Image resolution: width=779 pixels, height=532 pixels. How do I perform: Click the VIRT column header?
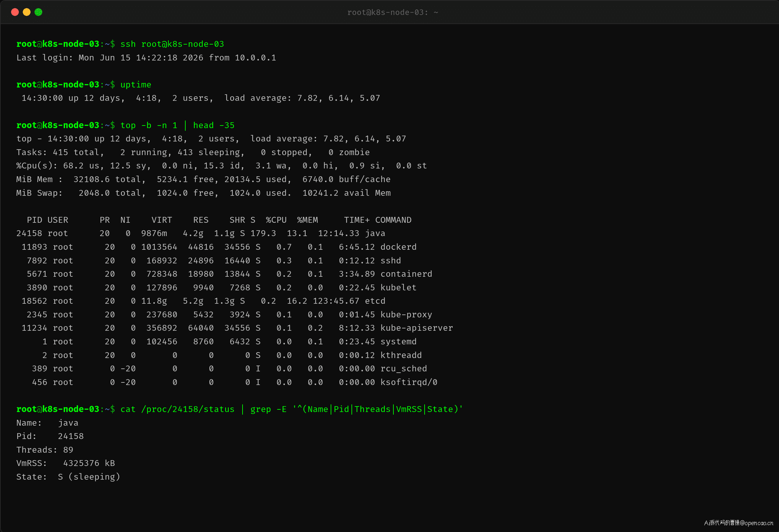(x=162, y=220)
